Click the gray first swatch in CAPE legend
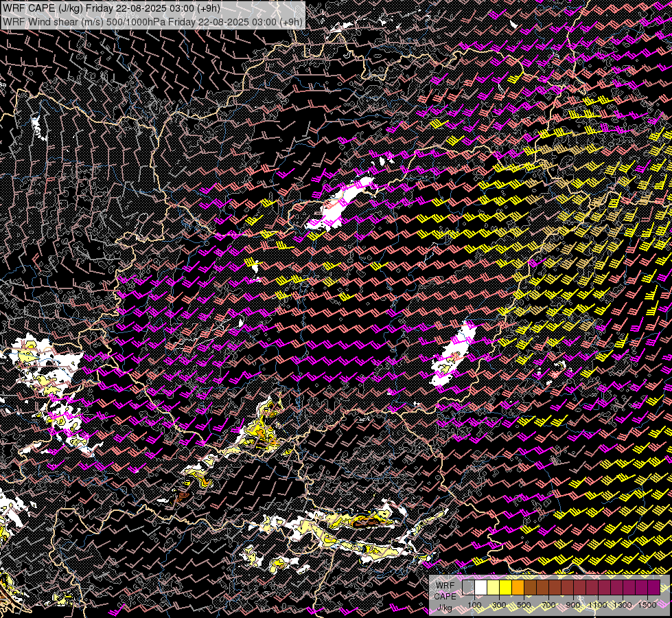Viewport: 672px width, 618px height. (x=468, y=587)
